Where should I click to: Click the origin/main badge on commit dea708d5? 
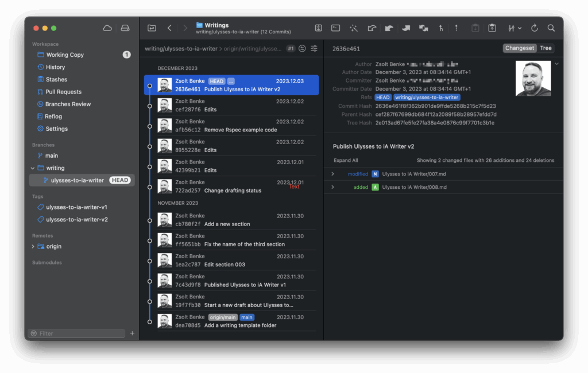coord(223,317)
